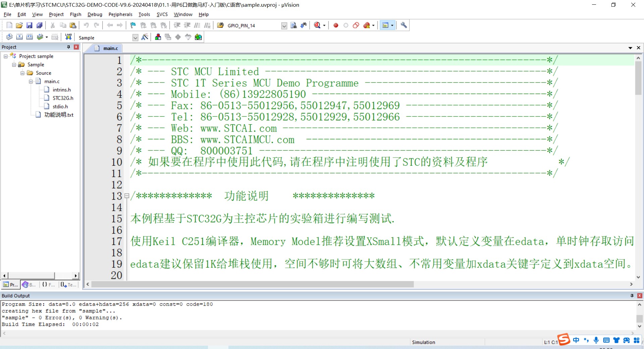Viewport: 644px width, 349px height.
Task: Collapse the Sample target node
Action: (14, 65)
